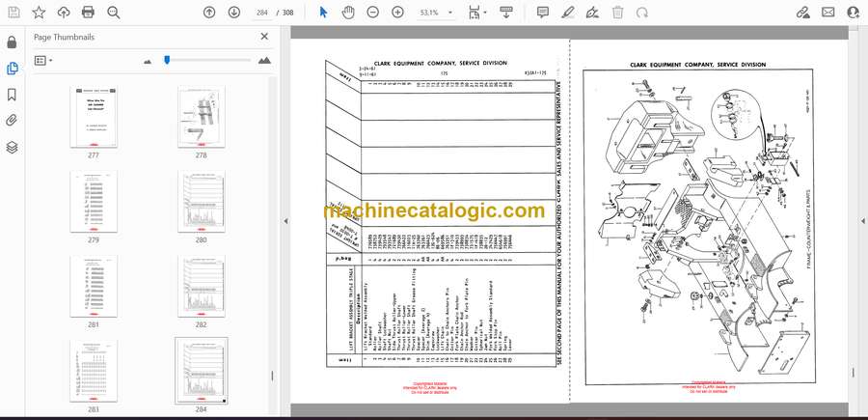Add a comment sticky note
This screenshot has width=868, height=420.
tap(543, 13)
